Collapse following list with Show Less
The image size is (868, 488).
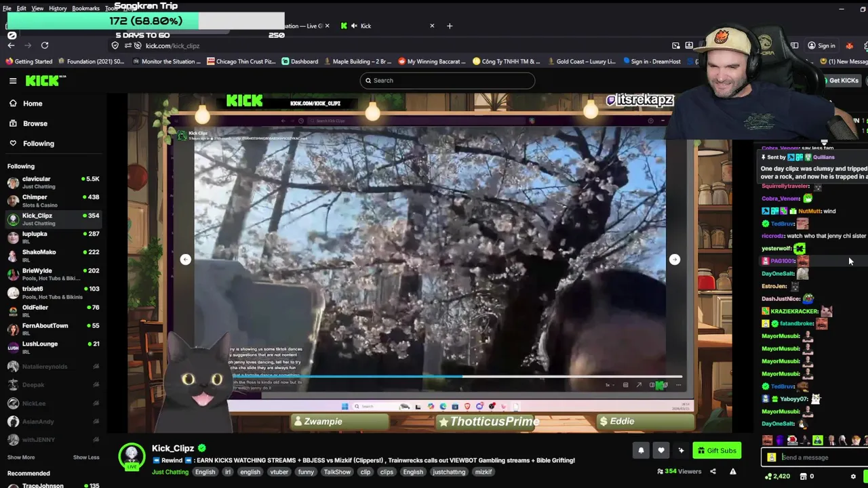click(x=86, y=457)
